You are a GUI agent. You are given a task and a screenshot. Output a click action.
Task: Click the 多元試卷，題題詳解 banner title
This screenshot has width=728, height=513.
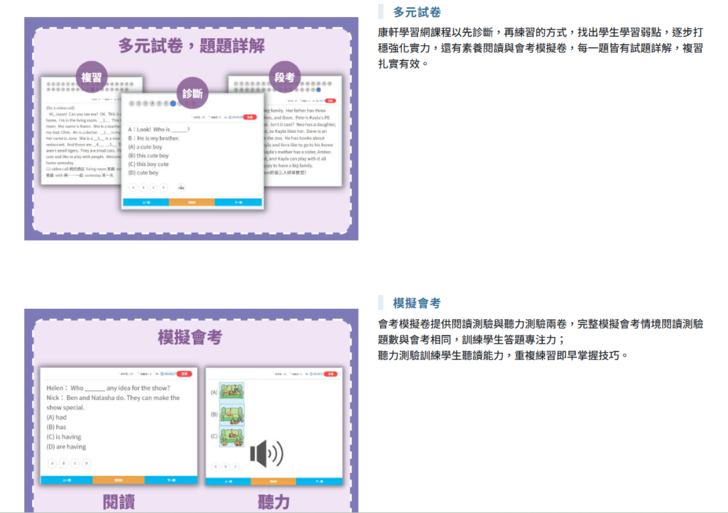[191, 45]
